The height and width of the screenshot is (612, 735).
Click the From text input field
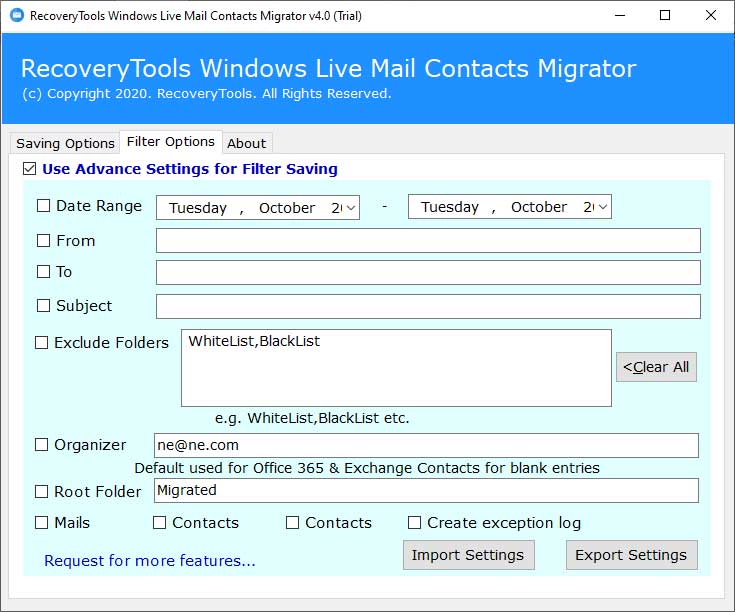pyautogui.click(x=428, y=240)
